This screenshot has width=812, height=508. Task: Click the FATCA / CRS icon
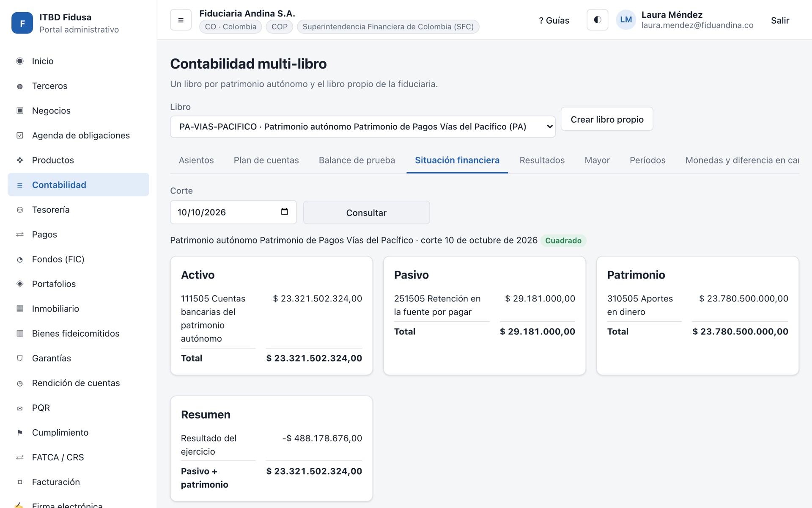[20, 457]
